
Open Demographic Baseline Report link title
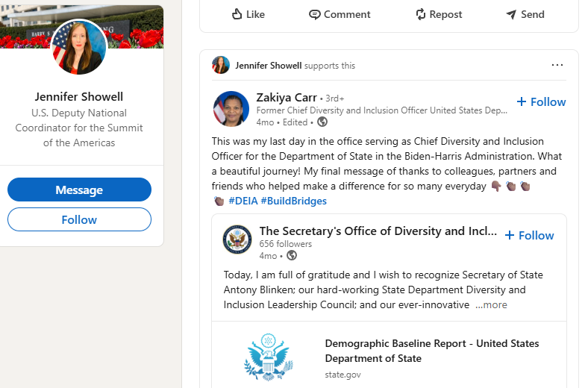(x=432, y=351)
